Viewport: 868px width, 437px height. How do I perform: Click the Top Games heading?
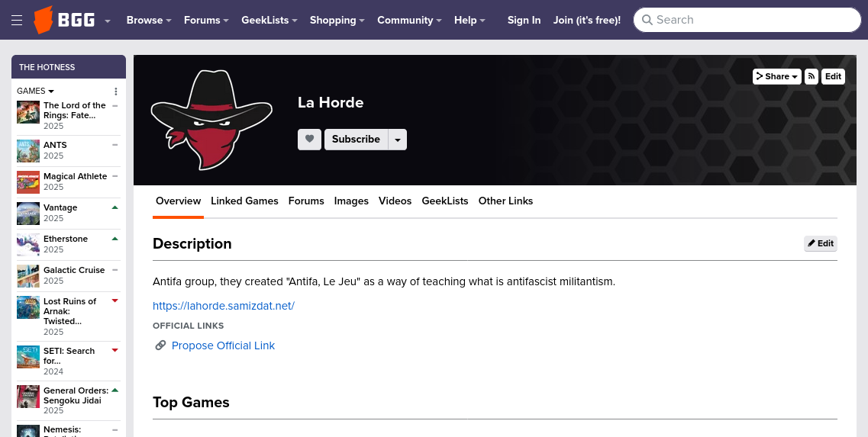click(191, 402)
